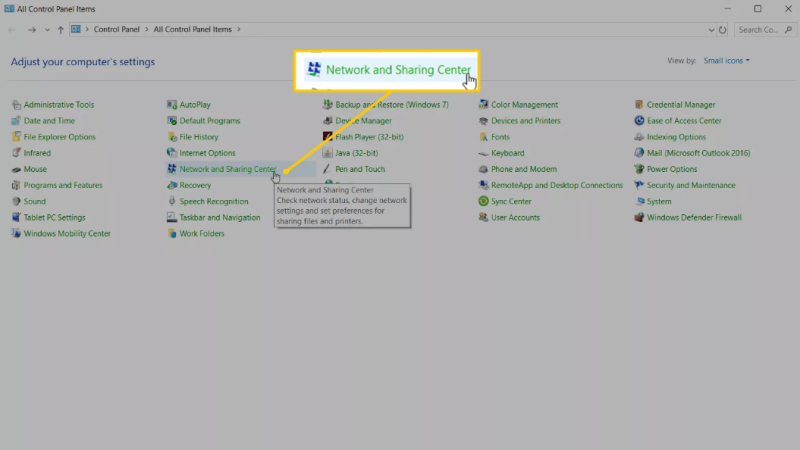Image resolution: width=800 pixels, height=450 pixels.
Task: Open the address bar history dropdown arrow
Action: point(711,30)
